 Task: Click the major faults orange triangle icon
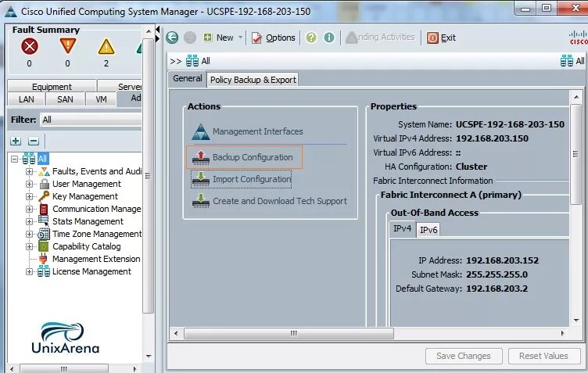pos(68,45)
